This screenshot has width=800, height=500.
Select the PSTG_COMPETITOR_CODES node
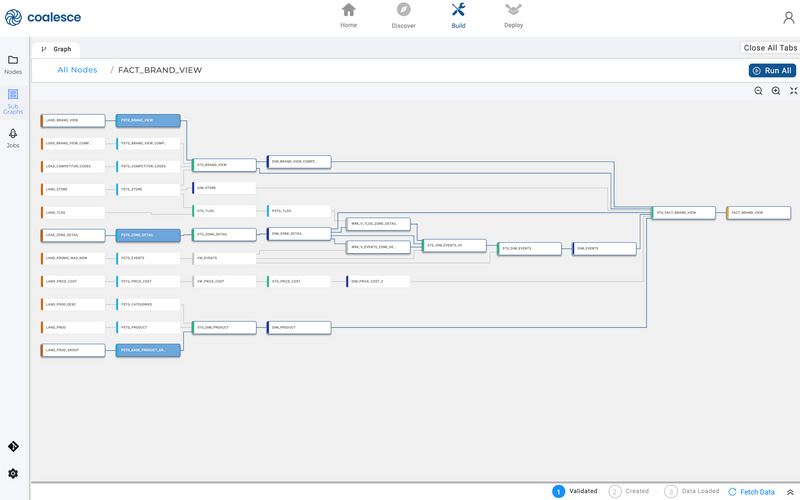pos(148,166)
